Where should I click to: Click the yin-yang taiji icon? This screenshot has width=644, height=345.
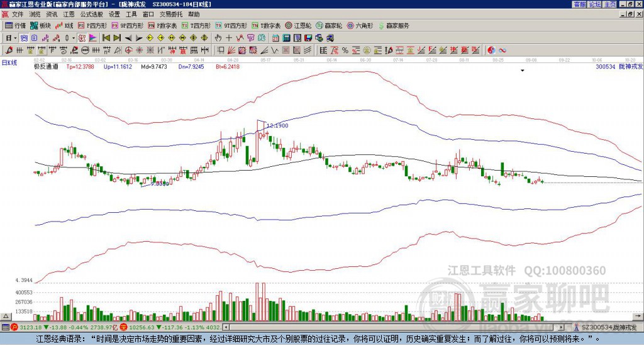click(491, 50)
